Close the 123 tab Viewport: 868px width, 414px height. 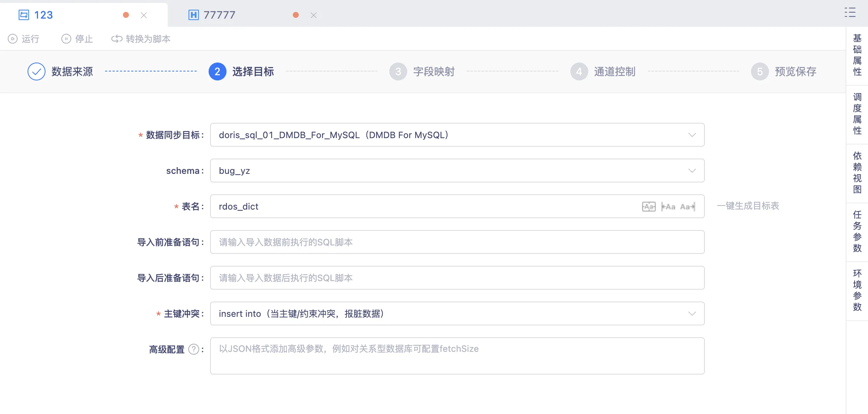click(144, 15)
